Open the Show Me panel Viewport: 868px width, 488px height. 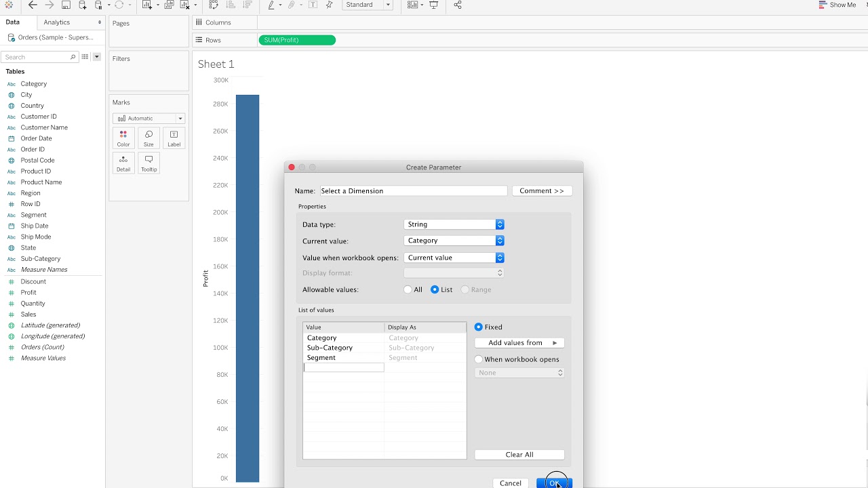(838, 5)
